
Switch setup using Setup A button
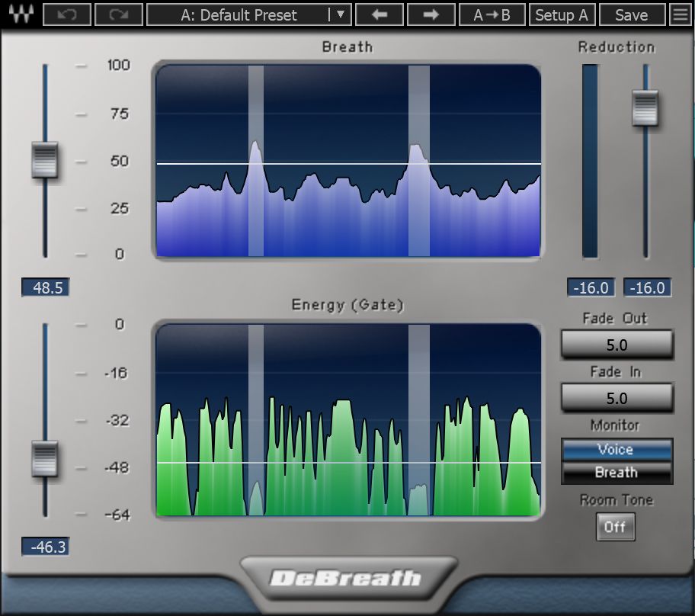pos(561,14)
